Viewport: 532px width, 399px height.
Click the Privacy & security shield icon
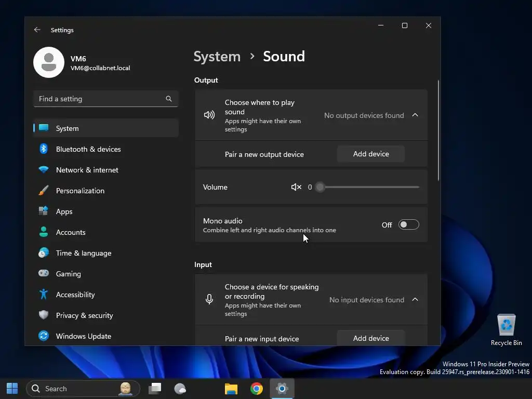coord(44,315)
